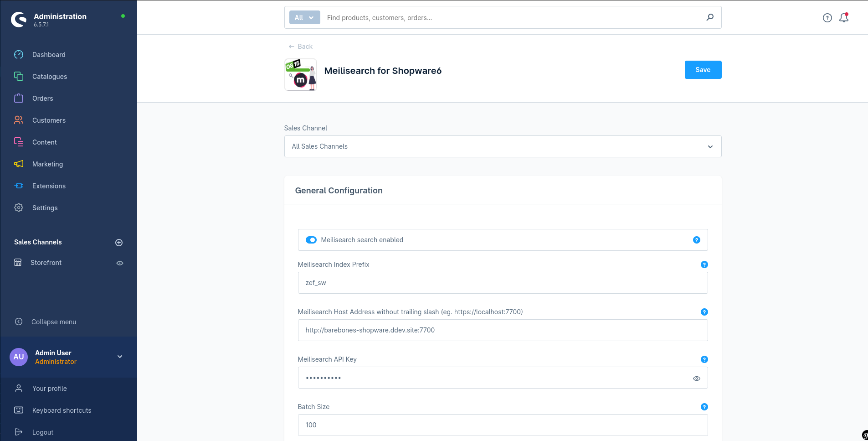The height and width of the screenshot is (441, 868).
Task: Show help for Meilisearch search enabled
Action: [x=697, y=240]
